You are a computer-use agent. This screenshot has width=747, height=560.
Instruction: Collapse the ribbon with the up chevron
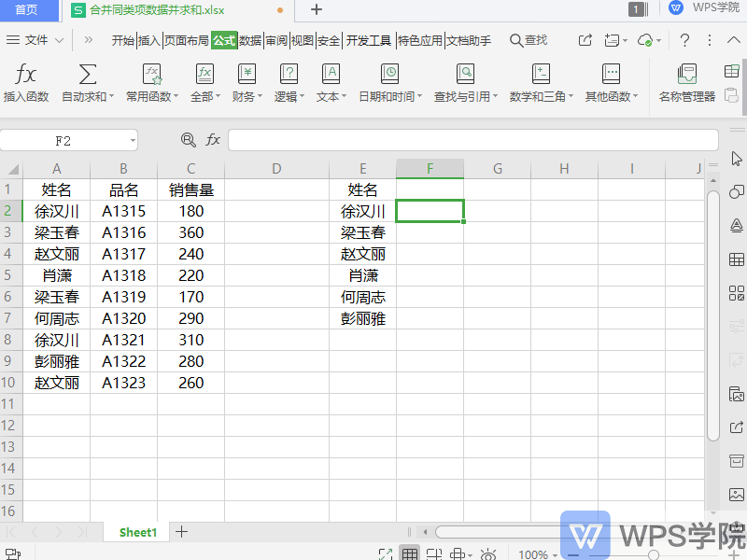[734, 40]
